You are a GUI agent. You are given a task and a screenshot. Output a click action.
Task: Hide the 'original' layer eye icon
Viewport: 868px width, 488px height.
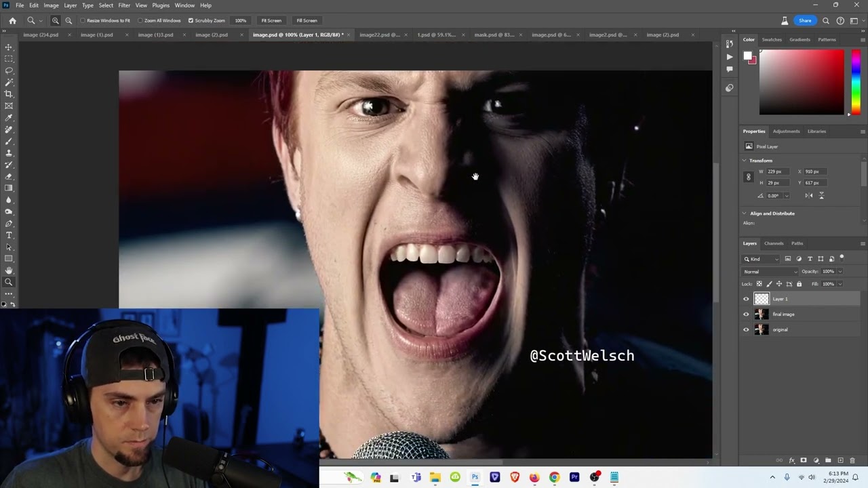click(x=746, y=330)
